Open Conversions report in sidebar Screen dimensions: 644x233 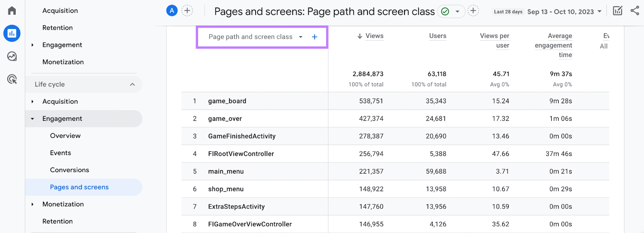(x=69, y=170)
